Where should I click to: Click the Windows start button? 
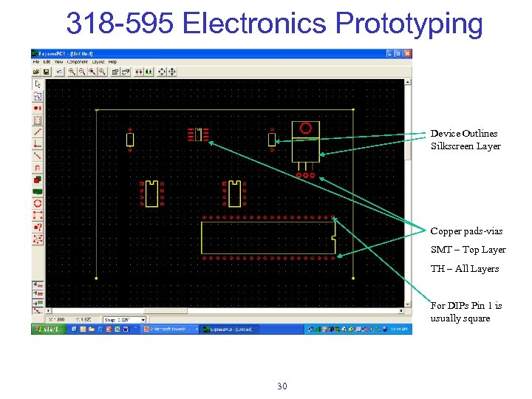[48, 329]
